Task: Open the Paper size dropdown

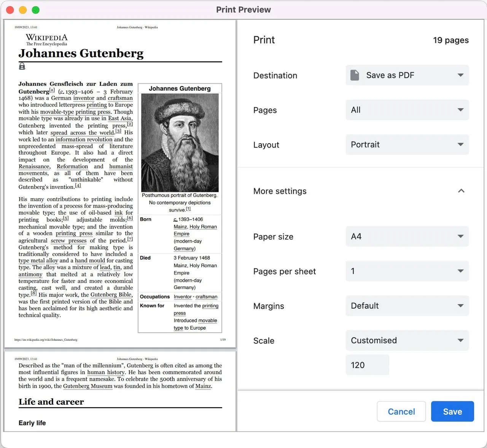Action: [407, 236]
